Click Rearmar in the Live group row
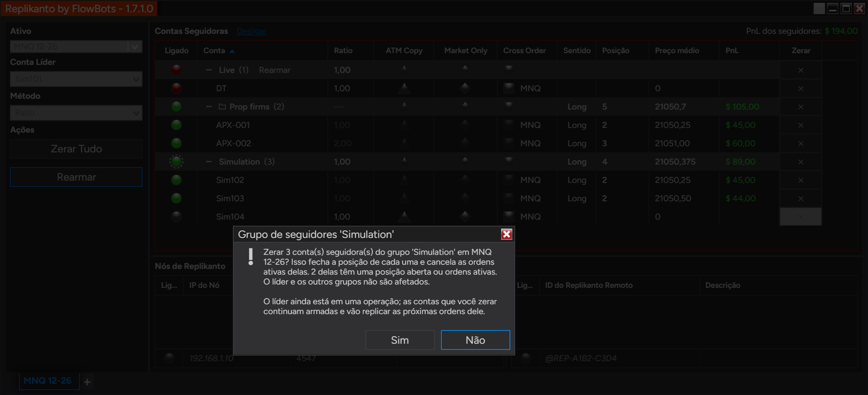The height and width of the screenshot is (395, 868). click(x=275, y=70)
